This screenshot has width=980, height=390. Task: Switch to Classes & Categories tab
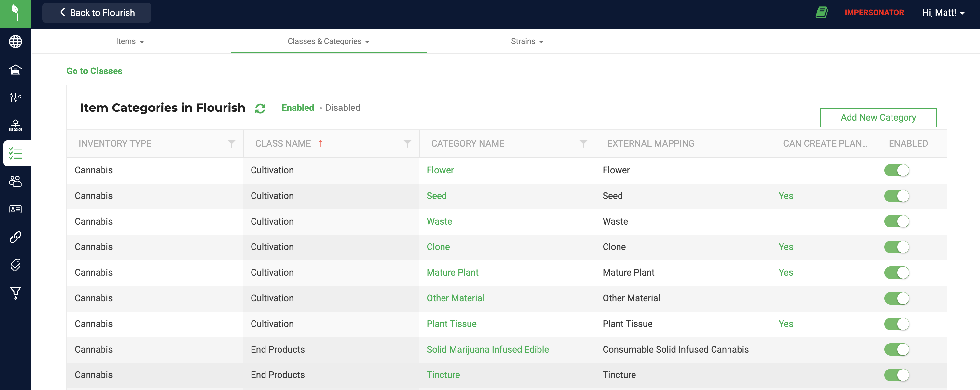328,41
